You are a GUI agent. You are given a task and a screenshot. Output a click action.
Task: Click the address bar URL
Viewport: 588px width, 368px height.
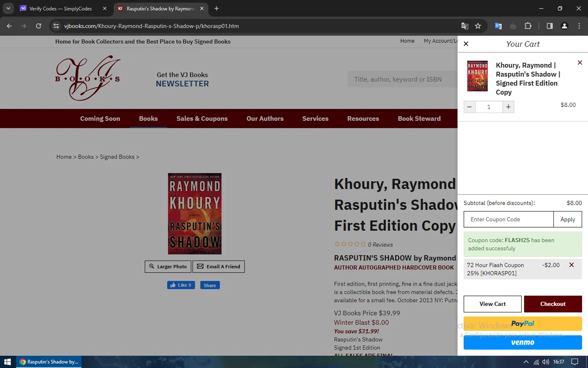tap(151, 26)
